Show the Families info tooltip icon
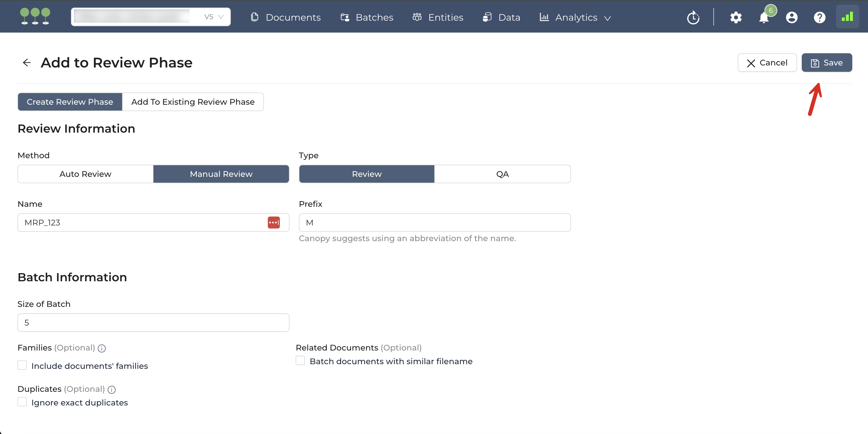The height and width of the screenshot is (434, 868). point(102,348)
